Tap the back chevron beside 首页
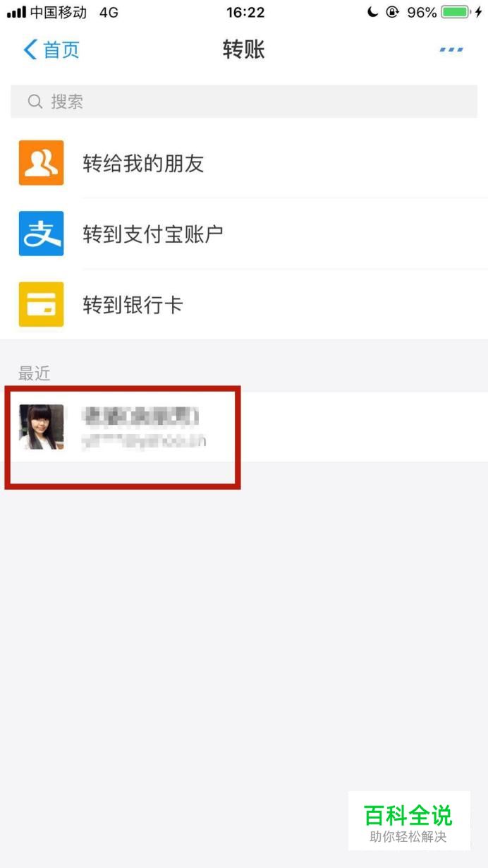 [30, 49]
